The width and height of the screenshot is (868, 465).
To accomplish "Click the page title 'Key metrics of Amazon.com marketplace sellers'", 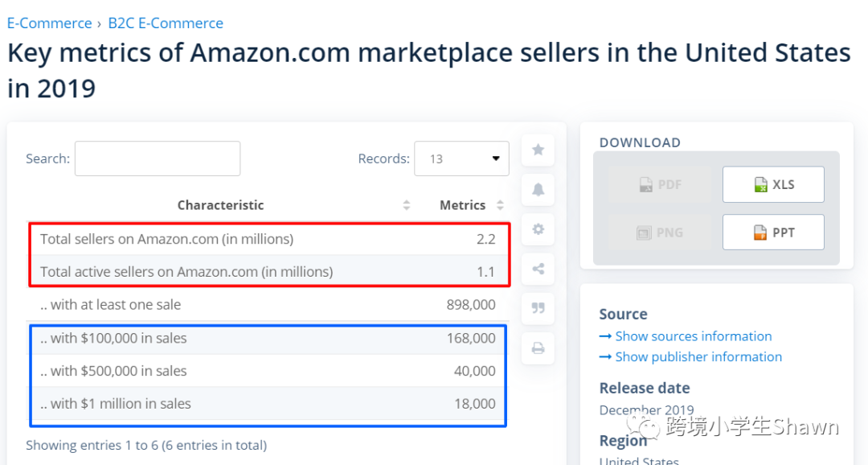I will (429, 70).
